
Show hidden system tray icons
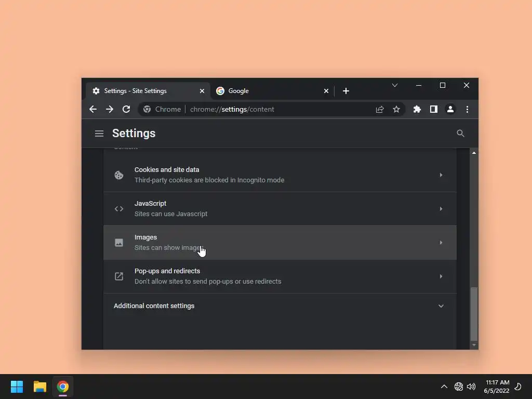click(444, 387)
